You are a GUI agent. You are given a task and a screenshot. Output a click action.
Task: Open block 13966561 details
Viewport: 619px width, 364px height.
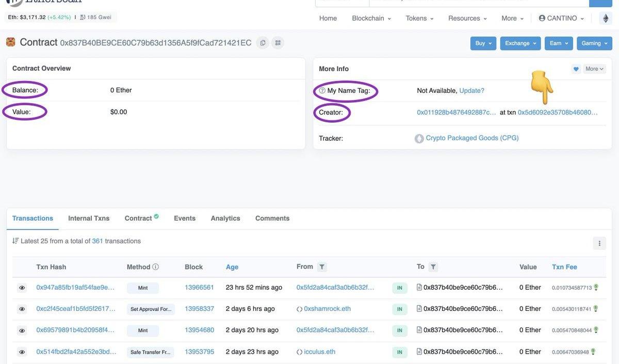click(199, 288)
